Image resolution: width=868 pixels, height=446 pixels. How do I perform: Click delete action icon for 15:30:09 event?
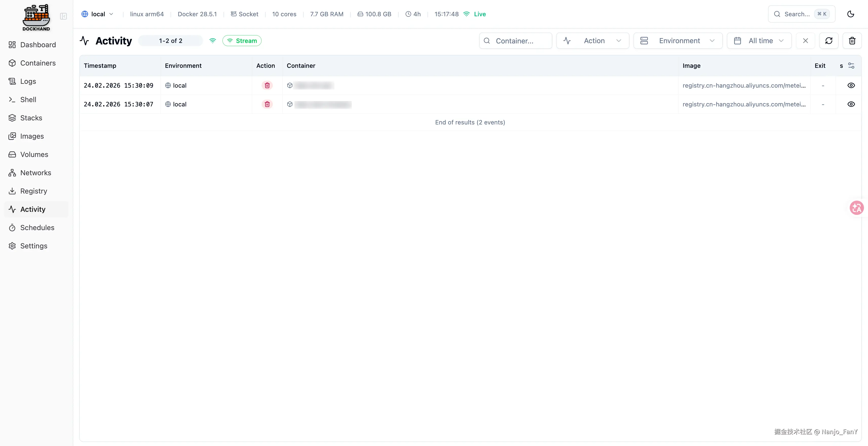267,86
